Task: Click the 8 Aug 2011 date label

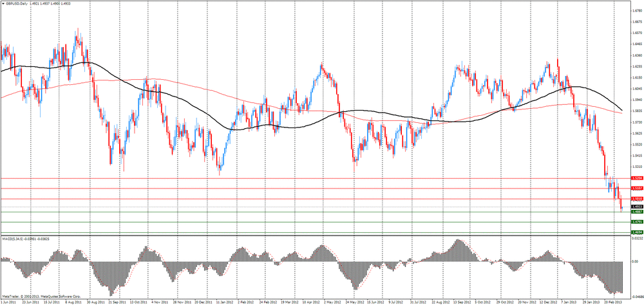Action: pyautogui.click(x=73, y=301)
